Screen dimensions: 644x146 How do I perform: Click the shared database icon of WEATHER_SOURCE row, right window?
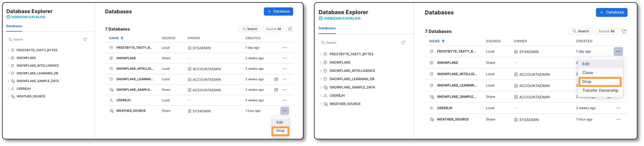[x=432, y=119]
